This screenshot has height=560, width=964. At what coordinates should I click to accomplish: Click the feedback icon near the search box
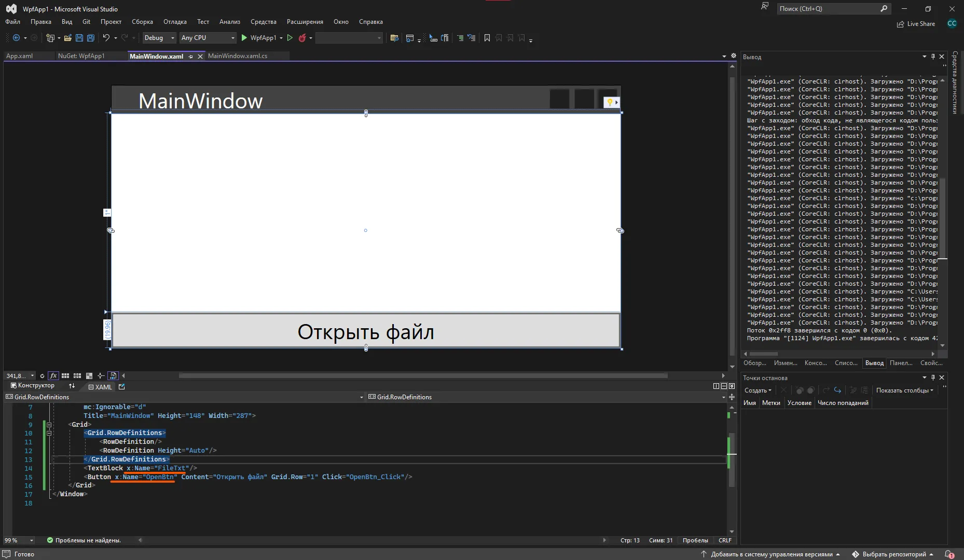tap(764, 7)
